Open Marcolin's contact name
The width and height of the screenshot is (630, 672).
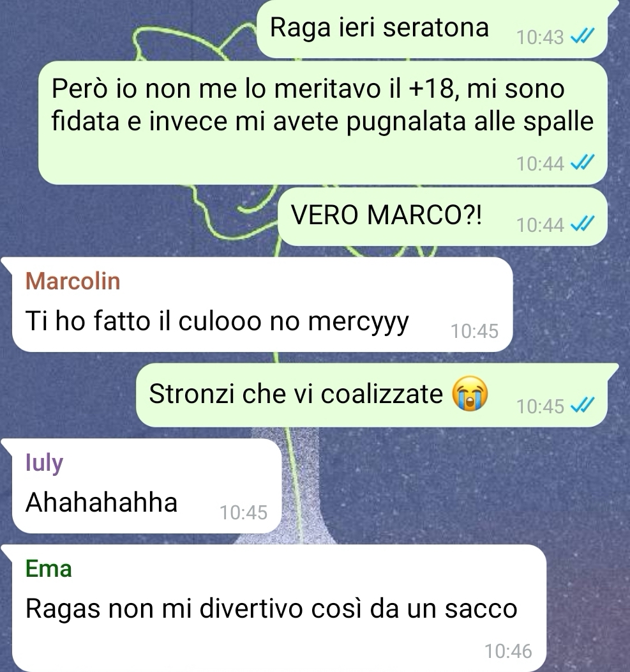(x=73, y=281)
